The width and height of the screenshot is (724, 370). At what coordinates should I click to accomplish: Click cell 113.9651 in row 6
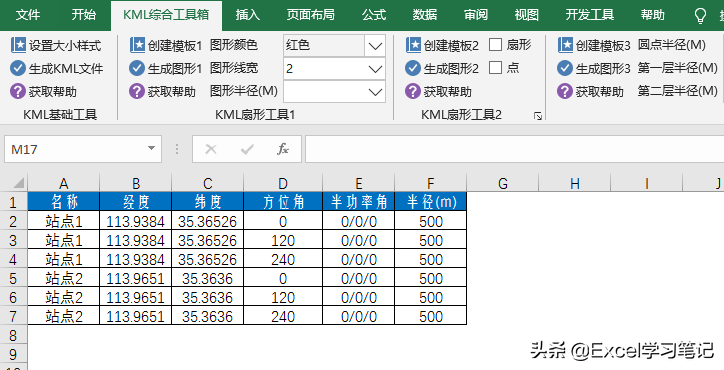pyautogui.click(x=136, y=297)
